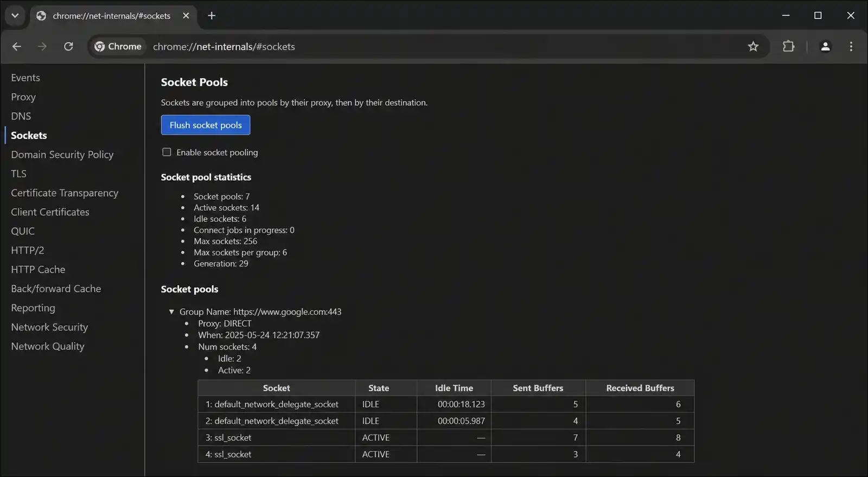Click the Max sockets: 256 statistic
This screenshot has width=868, height=477.
point(225,241)
